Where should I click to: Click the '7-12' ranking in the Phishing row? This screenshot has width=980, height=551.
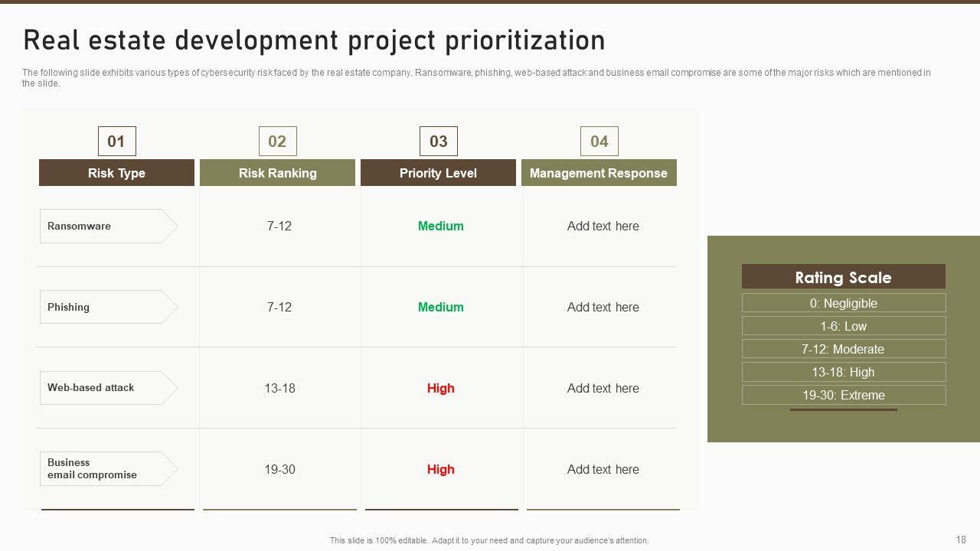point(279,307)
